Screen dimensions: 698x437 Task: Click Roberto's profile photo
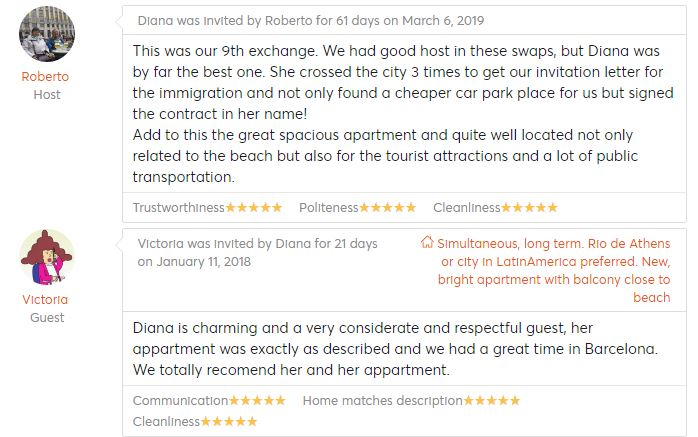47,35
